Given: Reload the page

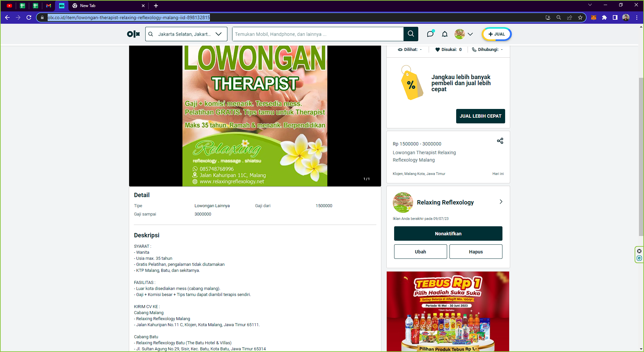Looking at the screenshot, I should click(x=29, y=17).
